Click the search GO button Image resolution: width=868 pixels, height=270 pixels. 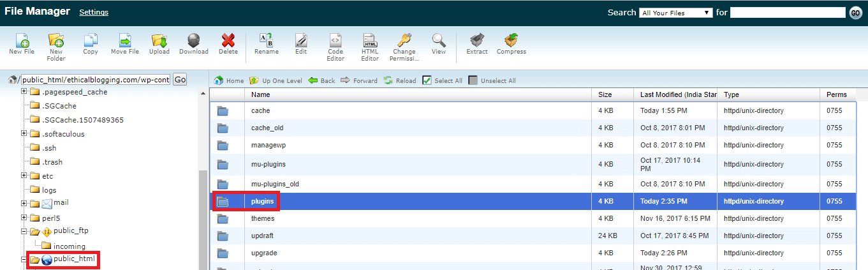pos(855,13)
